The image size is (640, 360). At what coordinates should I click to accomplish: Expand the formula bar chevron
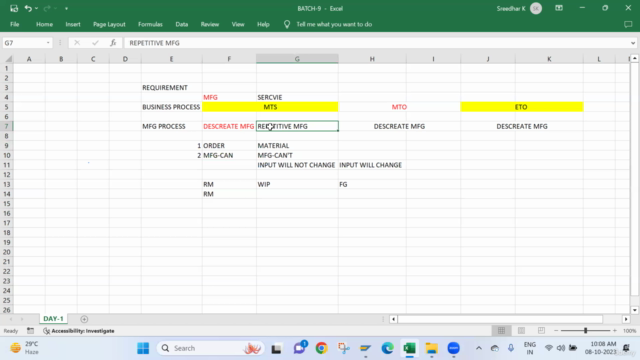pyautogui.click(x=633, y=43)
